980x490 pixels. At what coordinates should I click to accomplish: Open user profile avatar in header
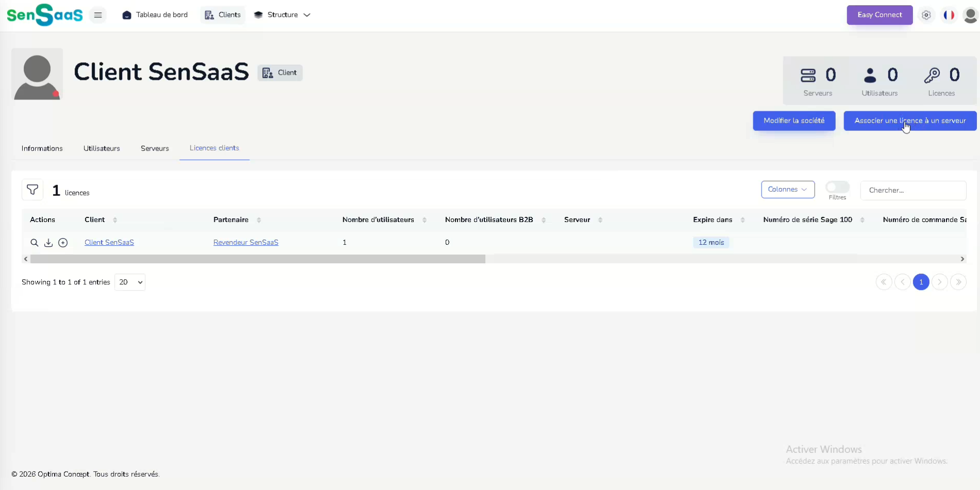point(970,15)
